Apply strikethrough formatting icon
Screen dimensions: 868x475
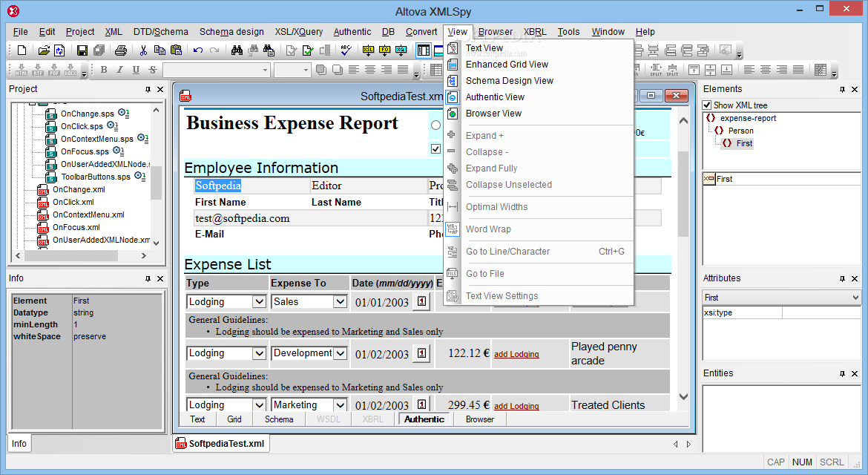[x=153, y=70]
